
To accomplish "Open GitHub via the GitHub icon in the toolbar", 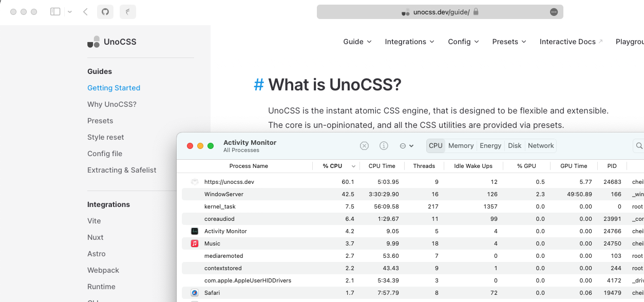I will 105,11.
